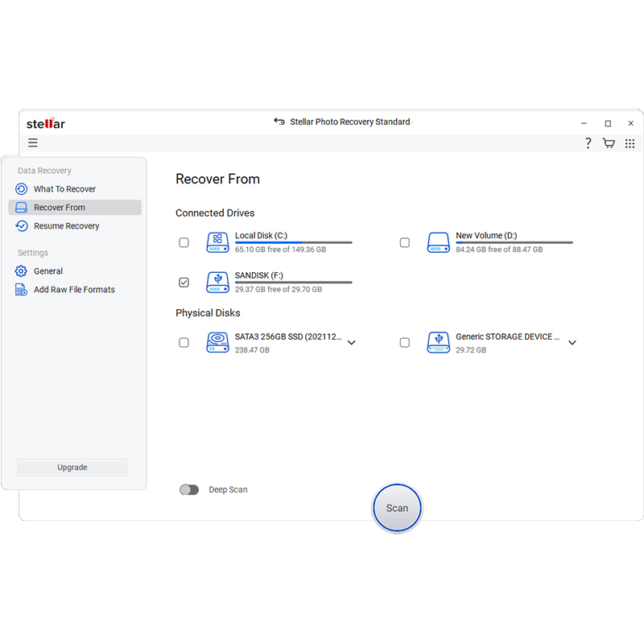Open General settings
644x644 pixels.
[48, 271]
